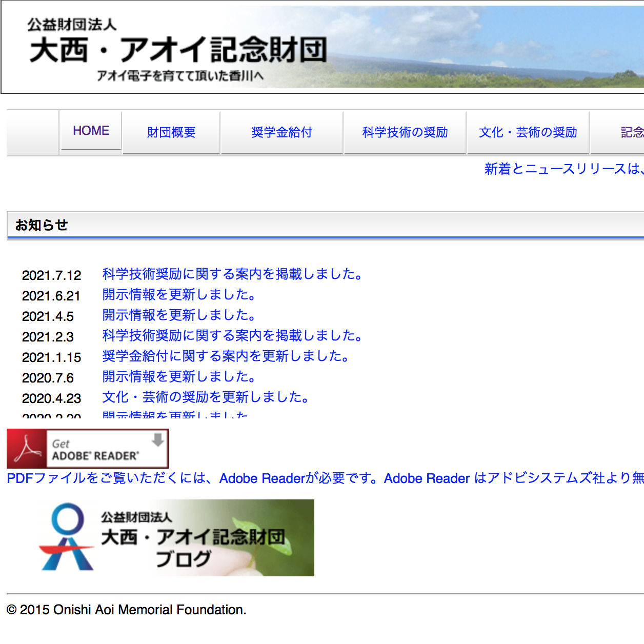Go to the HOME tab

(91, 131)
